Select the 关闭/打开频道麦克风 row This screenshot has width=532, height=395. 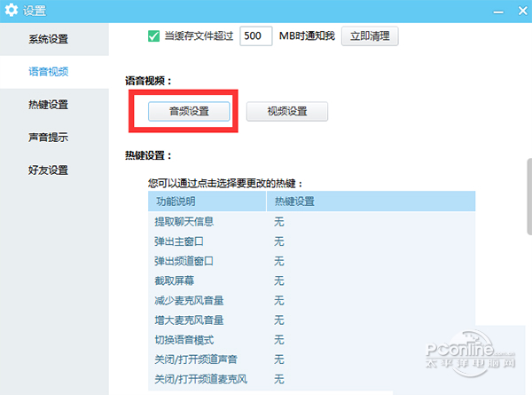(311, 379)
